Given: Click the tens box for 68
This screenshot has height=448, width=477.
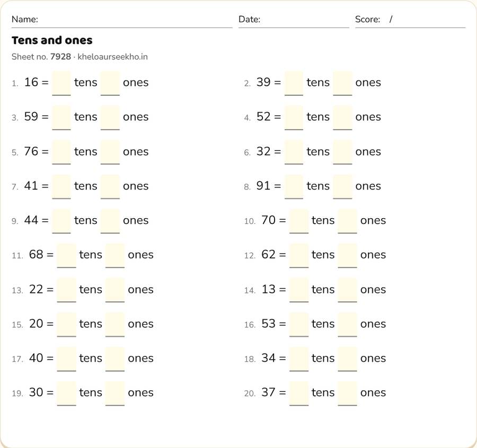Looking at the screenshot, I should (x=67, y=256).
